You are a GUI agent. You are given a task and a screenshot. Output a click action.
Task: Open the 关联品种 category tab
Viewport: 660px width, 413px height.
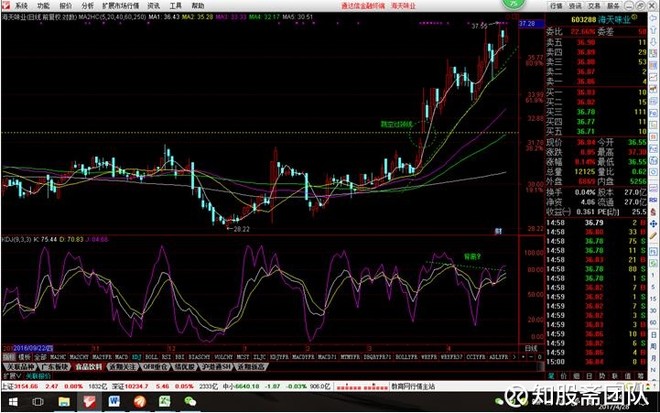pyautogui.click(x=20, y=367)
